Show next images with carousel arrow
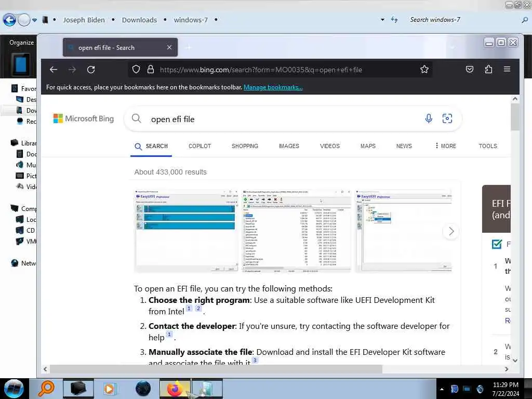 451,231
